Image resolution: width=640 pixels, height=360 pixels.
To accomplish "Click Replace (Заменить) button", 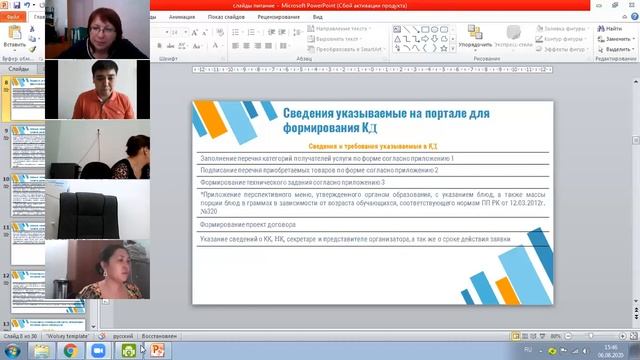I will tap(615, 39).
